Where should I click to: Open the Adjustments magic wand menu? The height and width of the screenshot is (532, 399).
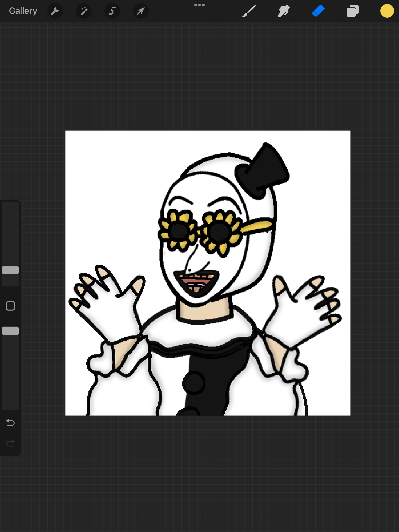[84, 11]
